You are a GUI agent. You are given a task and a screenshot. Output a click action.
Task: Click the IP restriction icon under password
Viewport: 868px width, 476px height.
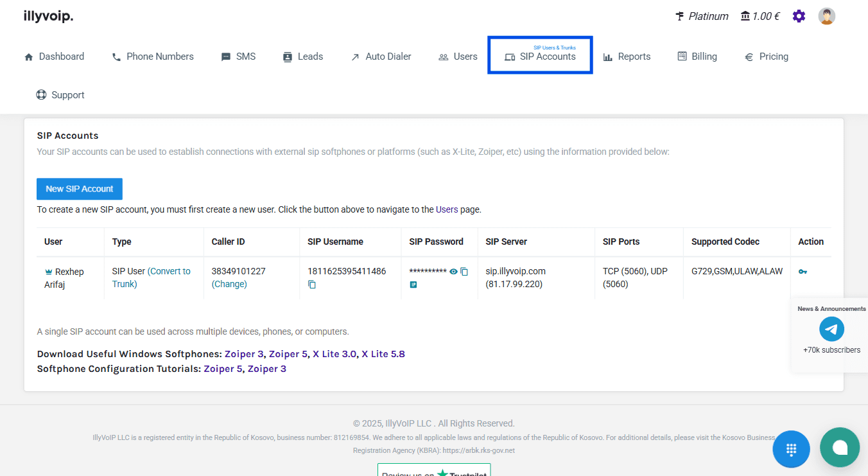(x=413, y=285)
